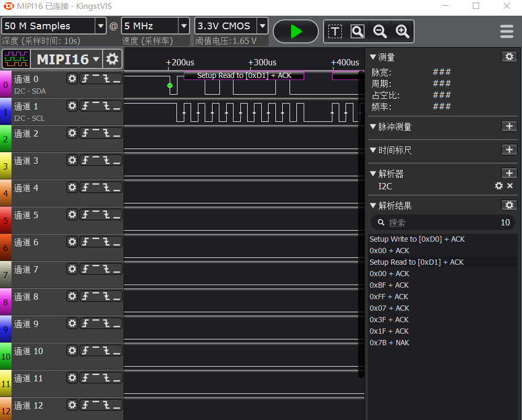Screen dimensions: 522x420
Task: Click the channel list vertical scrollbar
Action: 361,224
